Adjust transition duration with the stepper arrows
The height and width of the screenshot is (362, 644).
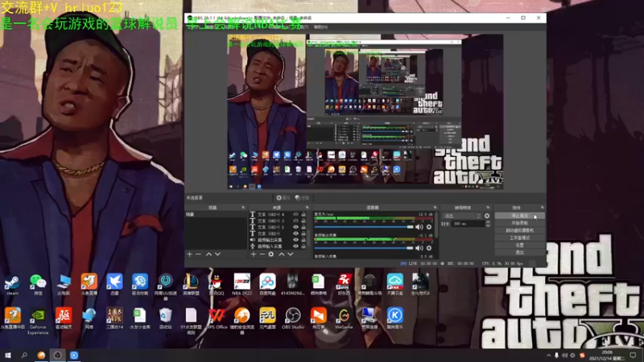click(488, 224)
